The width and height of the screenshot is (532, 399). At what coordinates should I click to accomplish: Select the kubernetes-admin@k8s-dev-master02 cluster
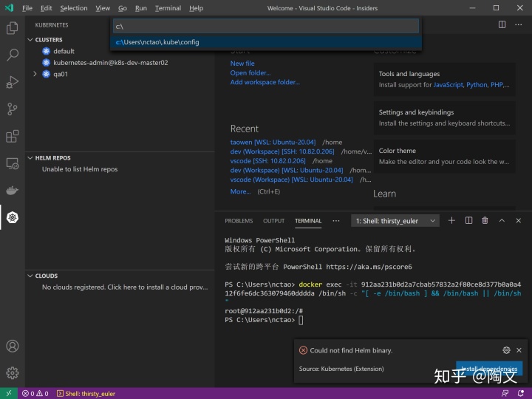(111, 62)
